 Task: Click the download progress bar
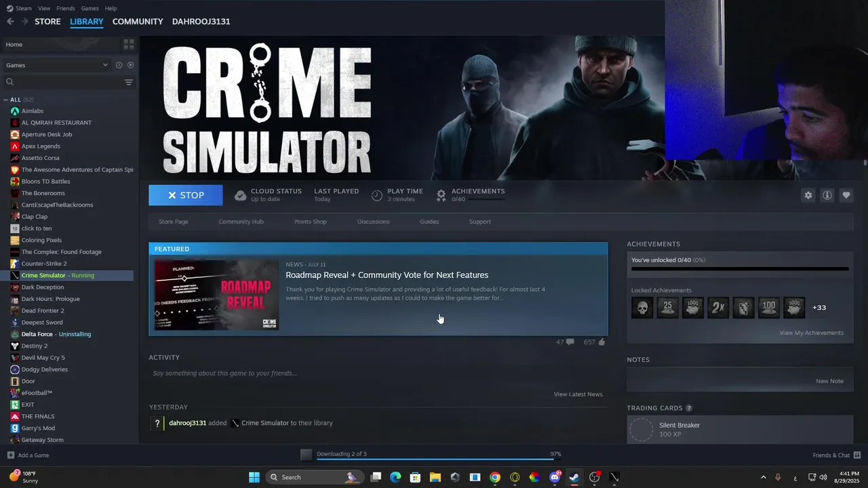437,459
